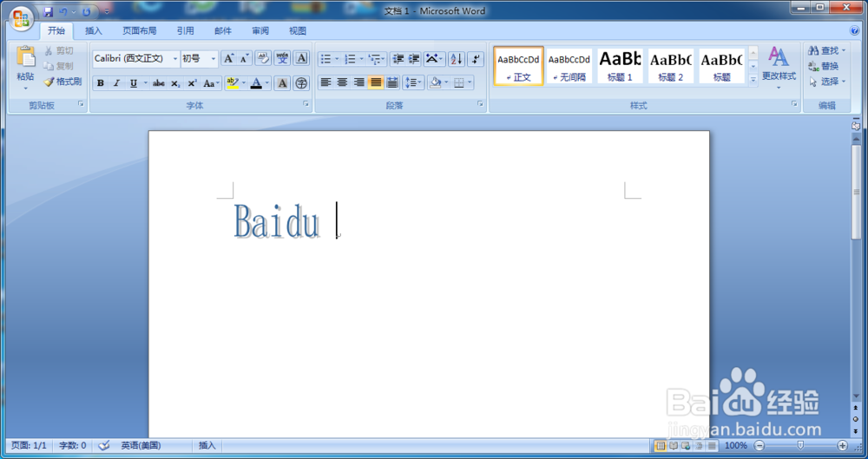
Task: Switch to the 引用 tab
Action: click(x=186, y=31)
